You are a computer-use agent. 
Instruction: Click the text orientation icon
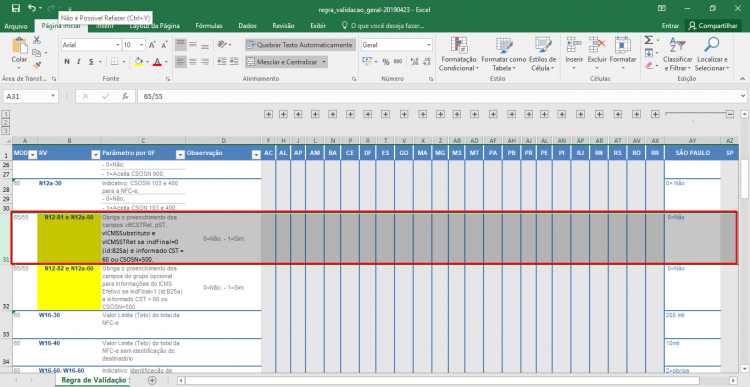coord(222,45)
